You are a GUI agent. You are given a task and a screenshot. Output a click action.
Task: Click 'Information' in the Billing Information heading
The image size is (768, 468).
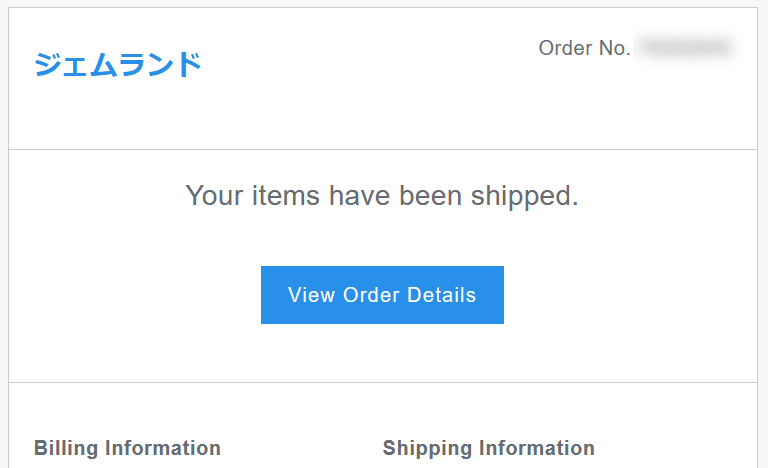coord(163,448)
